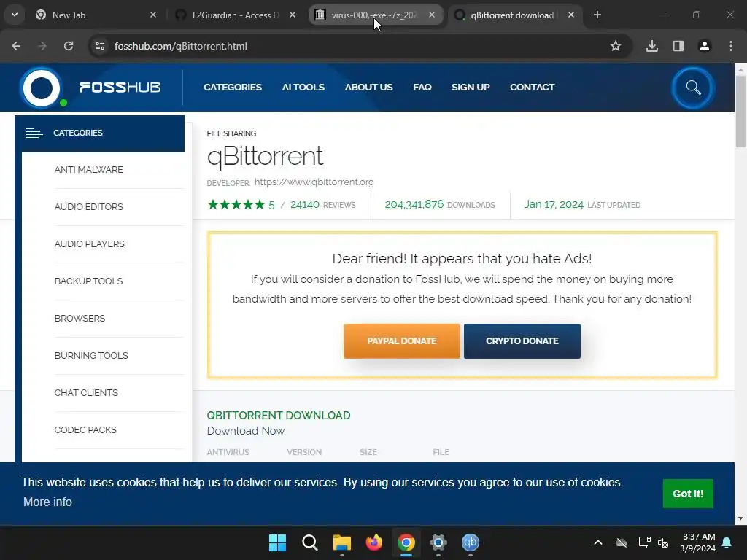This screenshot has width=747, height=560.
Task: Click QBITTORRENT DOWNLOAD heading
Action: [x=279, y=415]
